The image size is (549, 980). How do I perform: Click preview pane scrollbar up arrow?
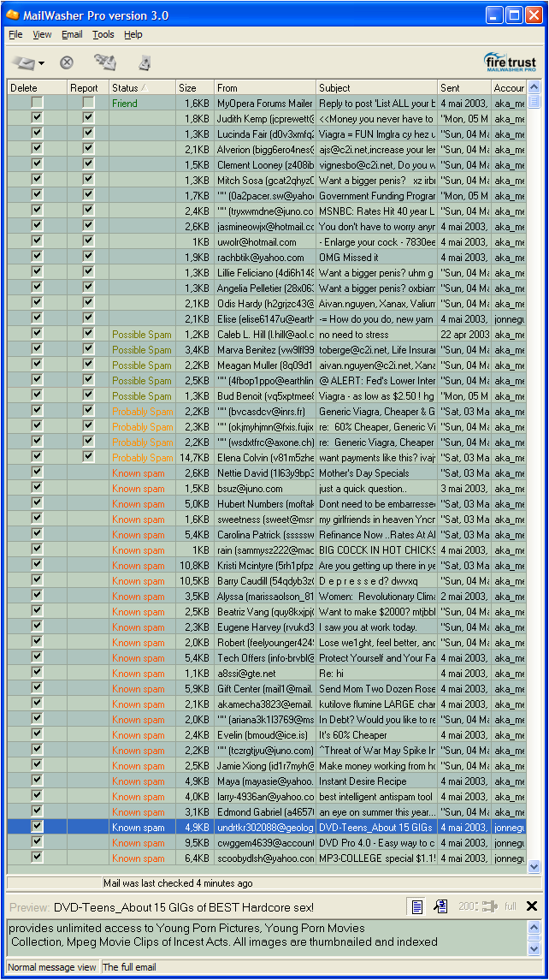click(x=534, y=926)
